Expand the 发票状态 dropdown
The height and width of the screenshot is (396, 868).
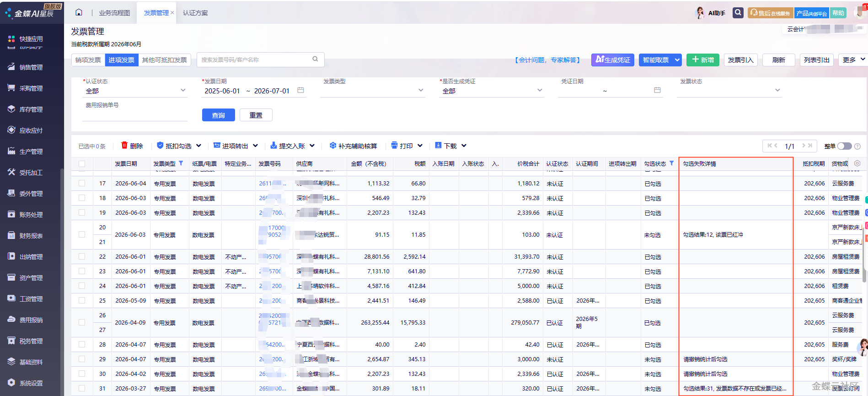point(777,90)
